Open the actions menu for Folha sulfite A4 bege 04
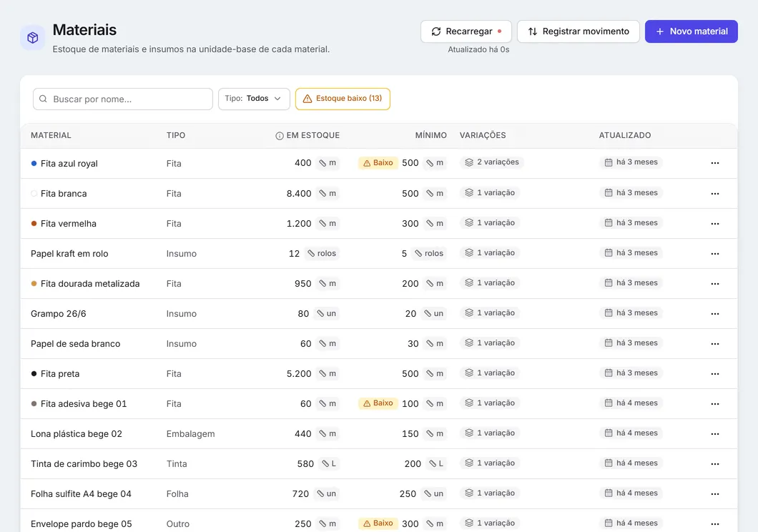Image resolution: width=758 pixels, height=532 pixels. (715, 494)
